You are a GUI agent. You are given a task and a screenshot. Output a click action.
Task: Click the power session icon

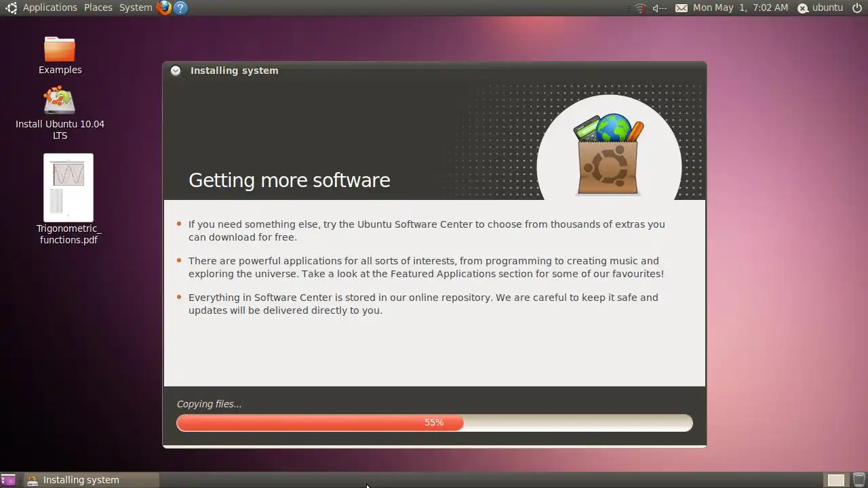[857, 8]
